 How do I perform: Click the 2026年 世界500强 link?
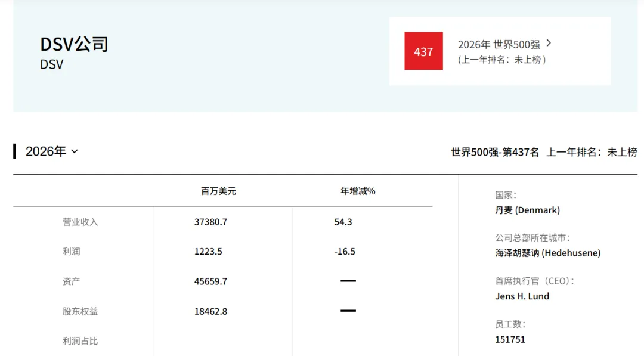499,44
